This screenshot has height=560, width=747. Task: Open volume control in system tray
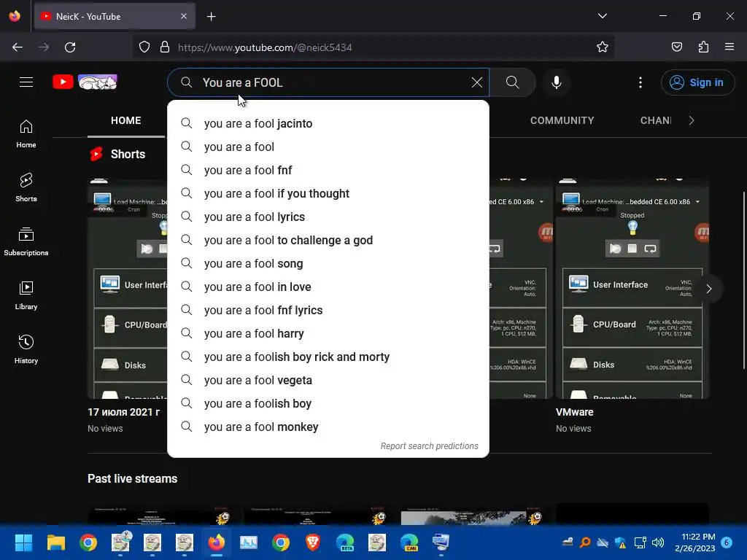click(x=658, y=542)
